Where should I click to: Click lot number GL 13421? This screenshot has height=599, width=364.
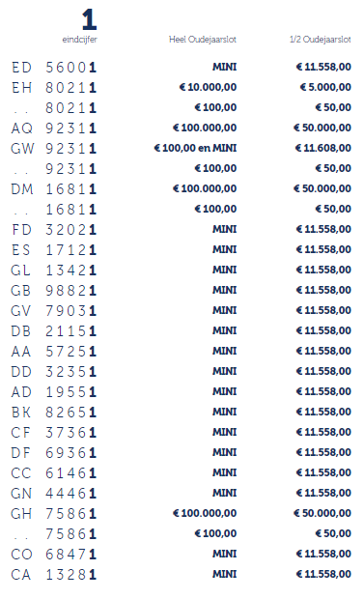[54, 271]
